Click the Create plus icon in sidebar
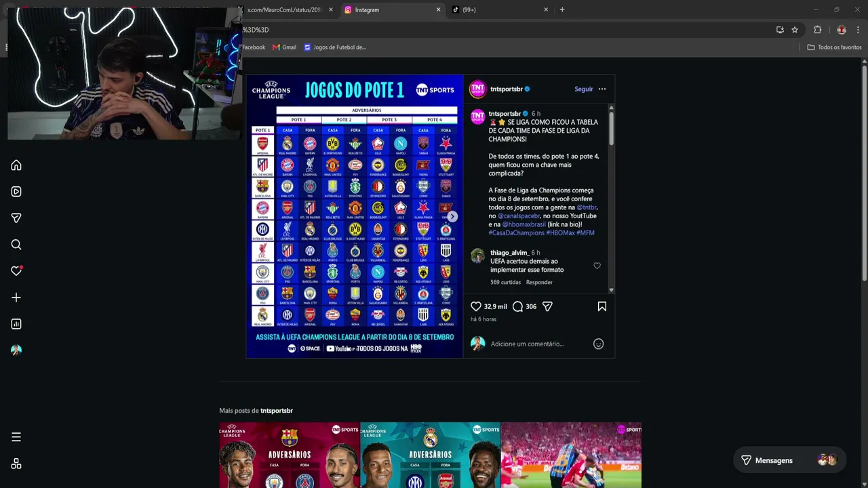 tap(16, 298)
